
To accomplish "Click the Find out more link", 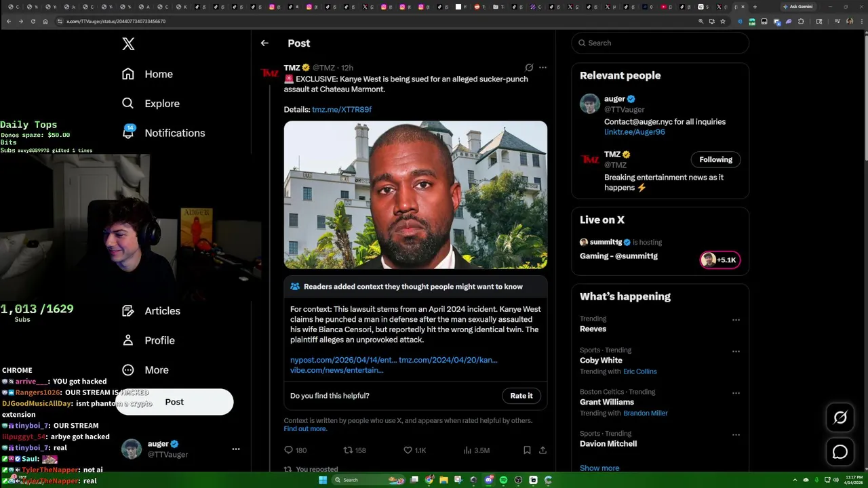I will pyautogui.click(x=305, y=429).
